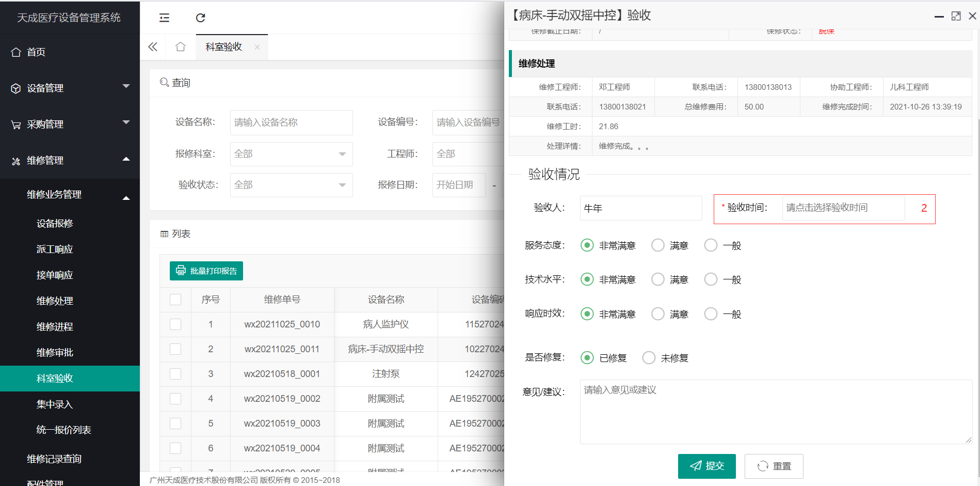Screen dimensions: 980x486
Task: Click the 批量打印报告 button
Action: point(206,271)
